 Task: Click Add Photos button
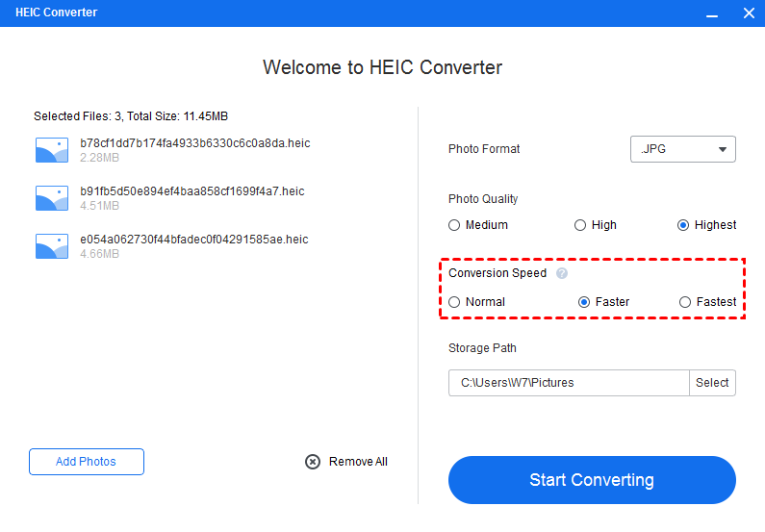[87, 462]
